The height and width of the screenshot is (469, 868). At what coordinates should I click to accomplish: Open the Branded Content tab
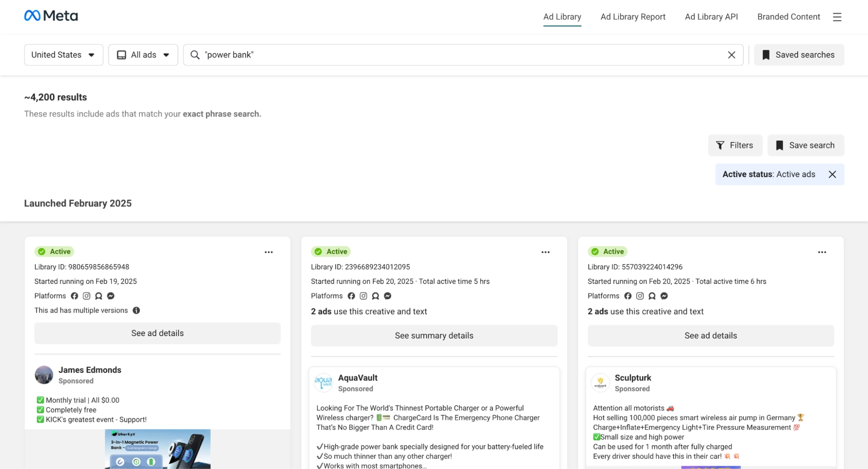coord(789,17)
